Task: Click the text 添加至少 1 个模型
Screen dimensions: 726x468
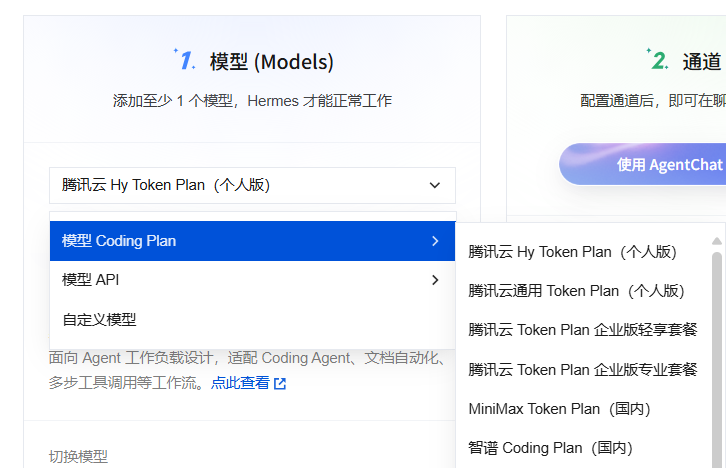Action: (172, 100)
